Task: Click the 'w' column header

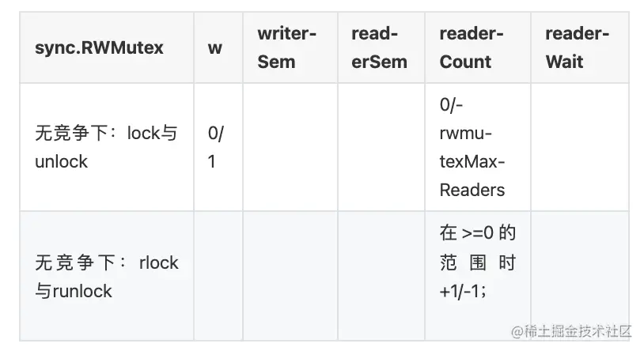Action: 215,47
